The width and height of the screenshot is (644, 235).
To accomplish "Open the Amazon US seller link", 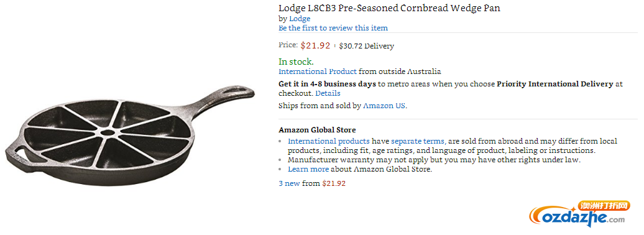I will coord(384,106).
